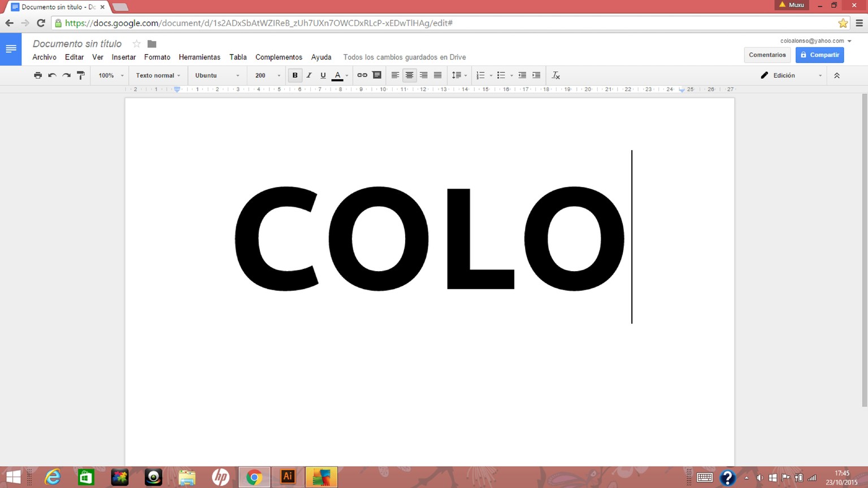Open the Ver menu
The height and width of the screenshot is (488, 868).
(x=98, y=57)
